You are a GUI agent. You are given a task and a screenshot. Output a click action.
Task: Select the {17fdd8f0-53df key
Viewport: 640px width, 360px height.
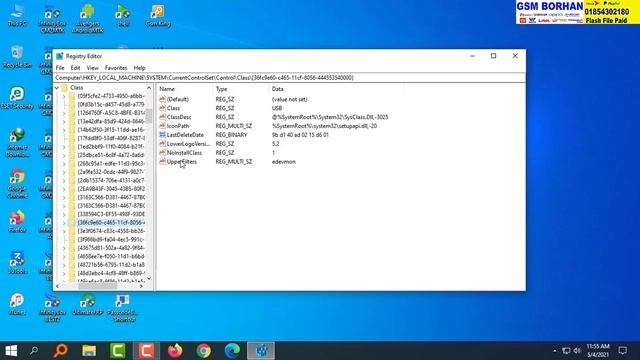(111, 138)
